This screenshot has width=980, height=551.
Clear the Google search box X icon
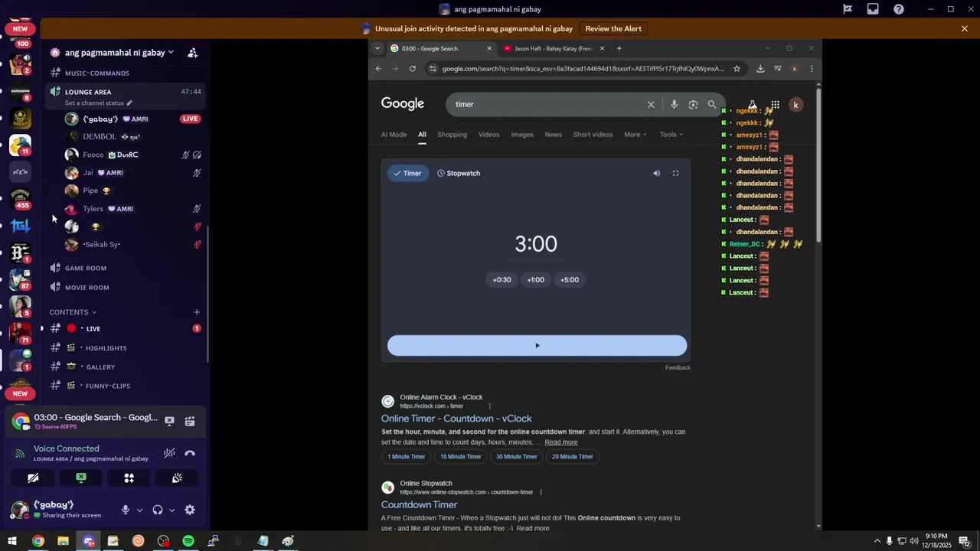(x=651, y=105)
